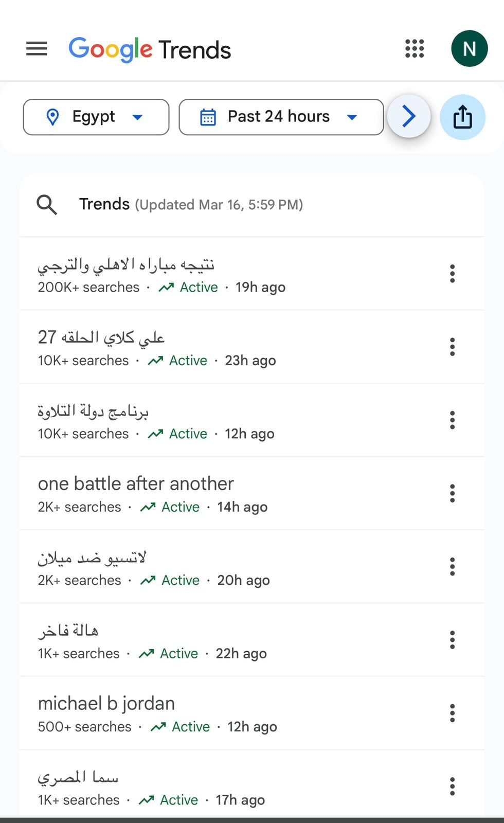The image size is (504, 823).
Task: Open more options for 'one battle after another'
Action: point(452,493)
